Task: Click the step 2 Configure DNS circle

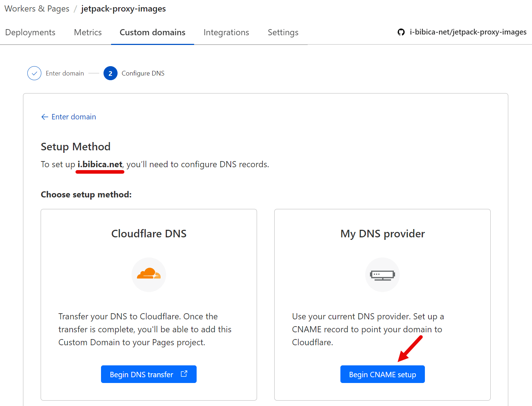Action: pyautogui.click(x=110, y=73)
